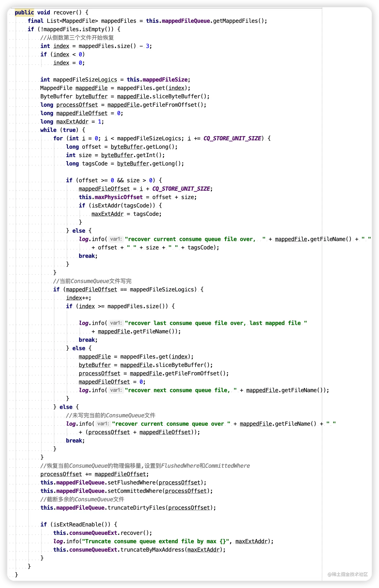Click the 'index = 0;' assignment
The height and width of the screenshot is (588, 379).
point(69,63)
